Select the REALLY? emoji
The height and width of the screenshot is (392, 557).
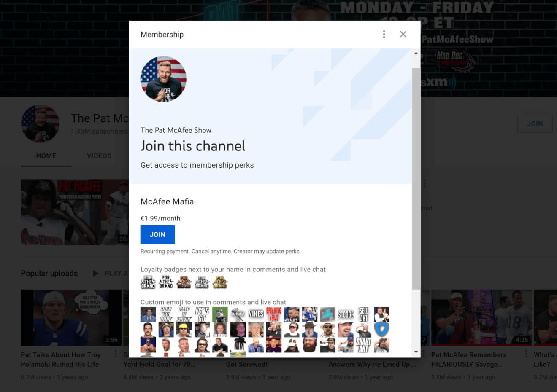click(x=292, y=314)
